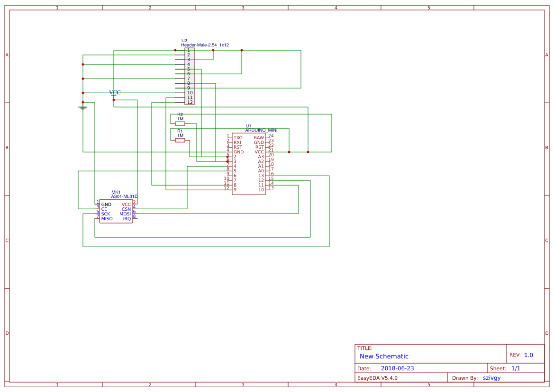Select the TXO pin of ARDUINO_MINI
The image size is (554, 392).
click(x=238, y=138)
